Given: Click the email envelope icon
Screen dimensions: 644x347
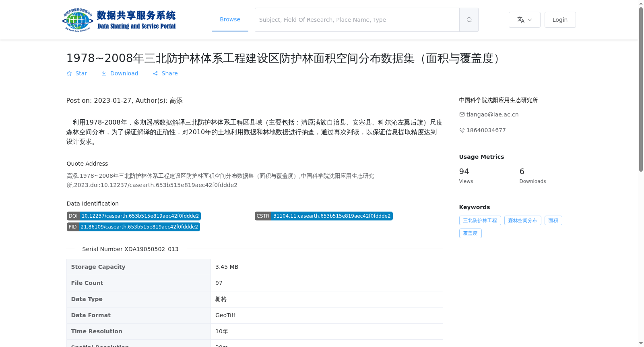Looking at the screenshot, I should click(x=462, y=114).
